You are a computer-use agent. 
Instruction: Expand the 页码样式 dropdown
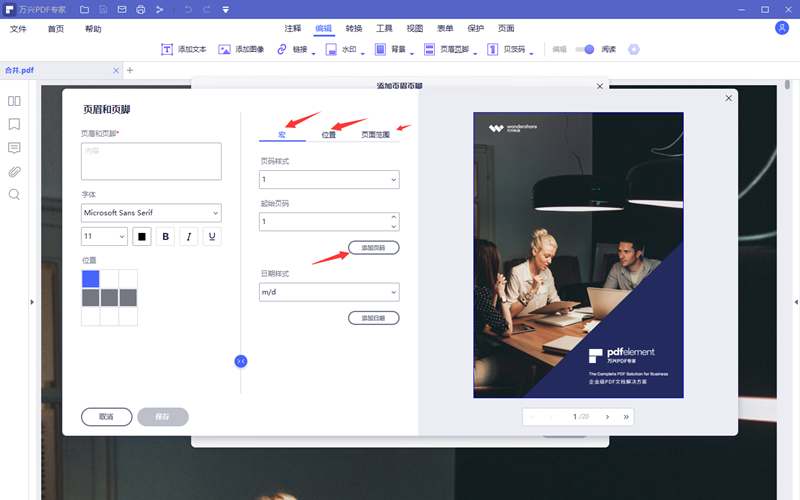click(329, 180)
